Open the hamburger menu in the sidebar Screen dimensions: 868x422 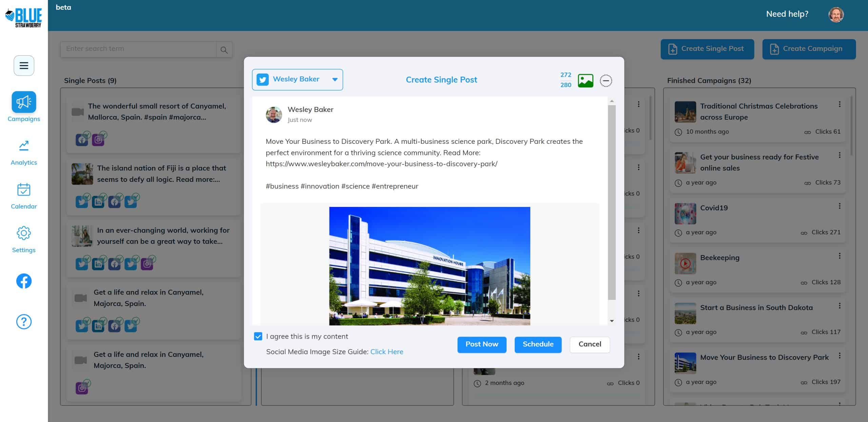click(x=24, y=65)
